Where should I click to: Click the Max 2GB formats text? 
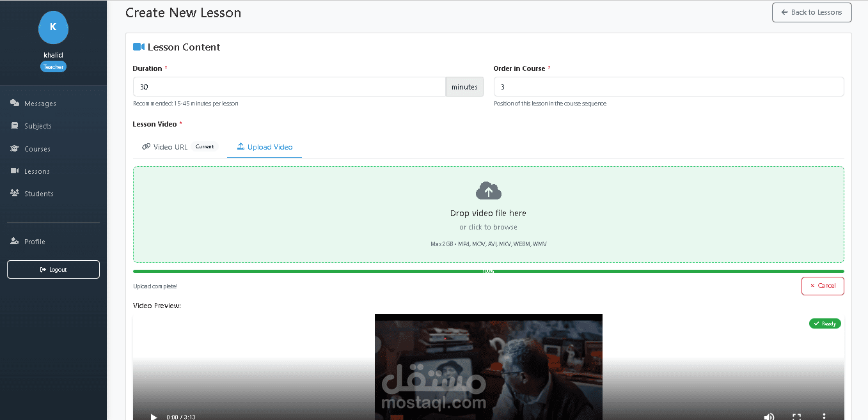tap(489, 244)
